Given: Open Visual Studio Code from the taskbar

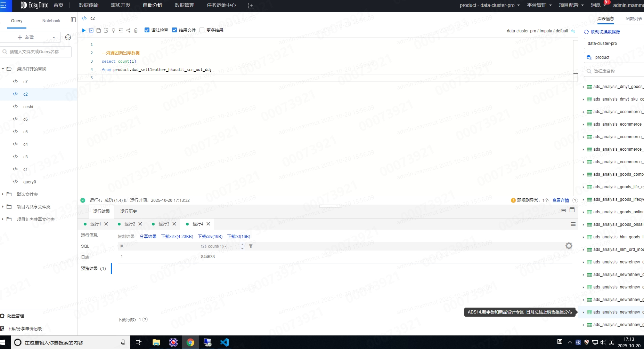Looking at the screenshot, I should point(224,342).
